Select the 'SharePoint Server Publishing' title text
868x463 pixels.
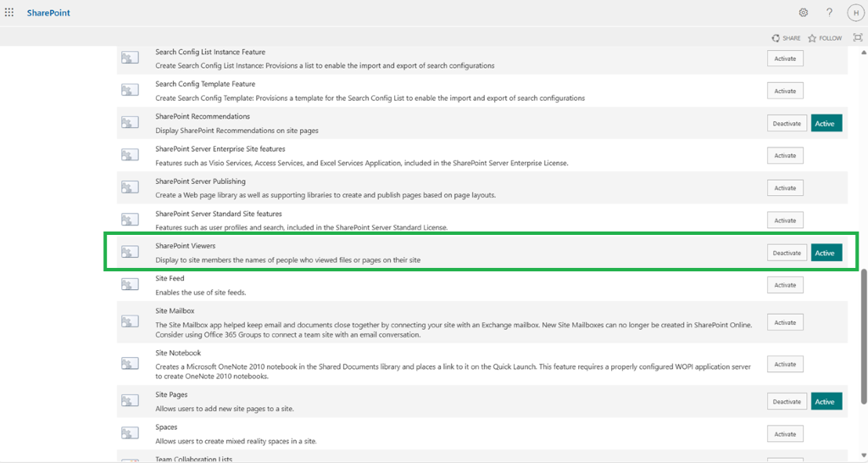pos(200,181)
